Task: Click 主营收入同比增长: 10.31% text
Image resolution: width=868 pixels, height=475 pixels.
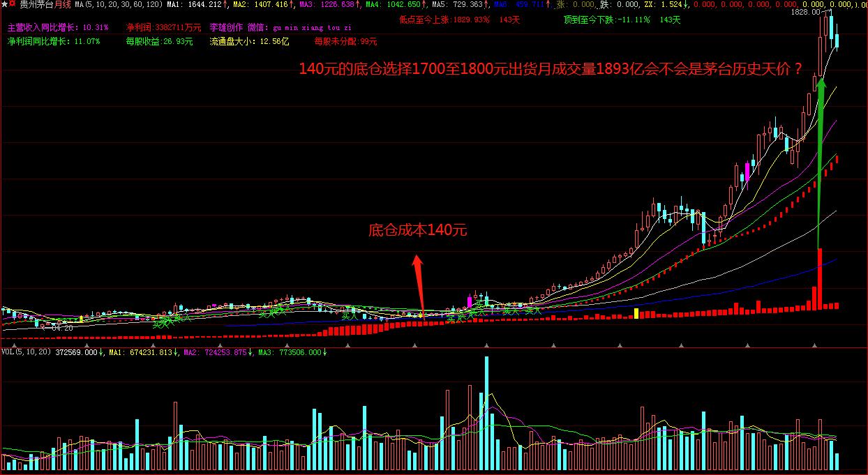Action: [x=58, y=28]
